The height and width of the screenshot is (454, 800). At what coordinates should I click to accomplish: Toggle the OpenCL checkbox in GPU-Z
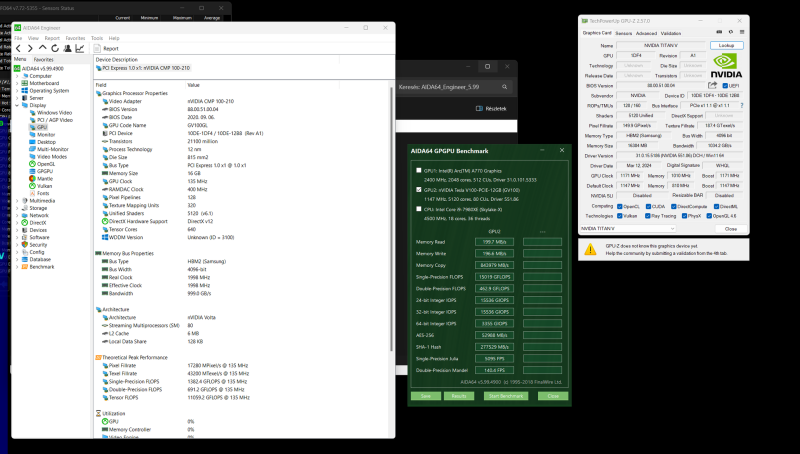click(x=619, y=207)
